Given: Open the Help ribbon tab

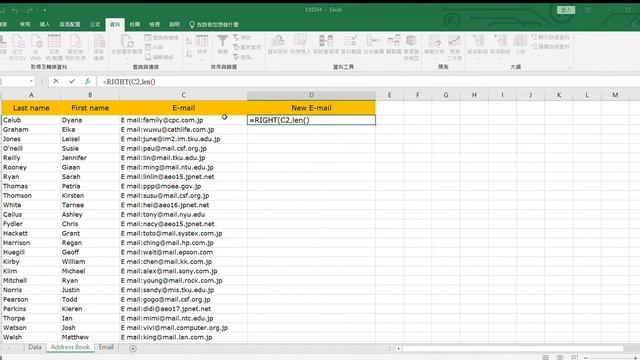Looking at the screenshot, I should (x=174, y=24).
